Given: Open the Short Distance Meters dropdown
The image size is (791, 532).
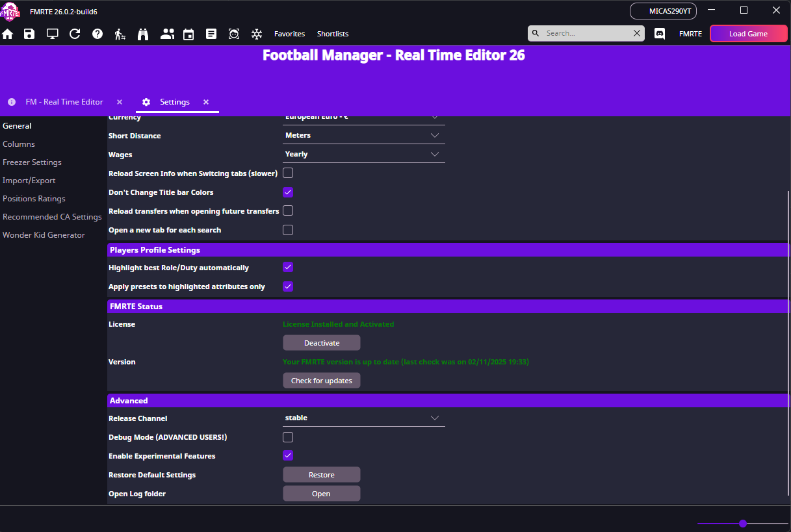Looking at the screenshot, I should coord(364,135).
